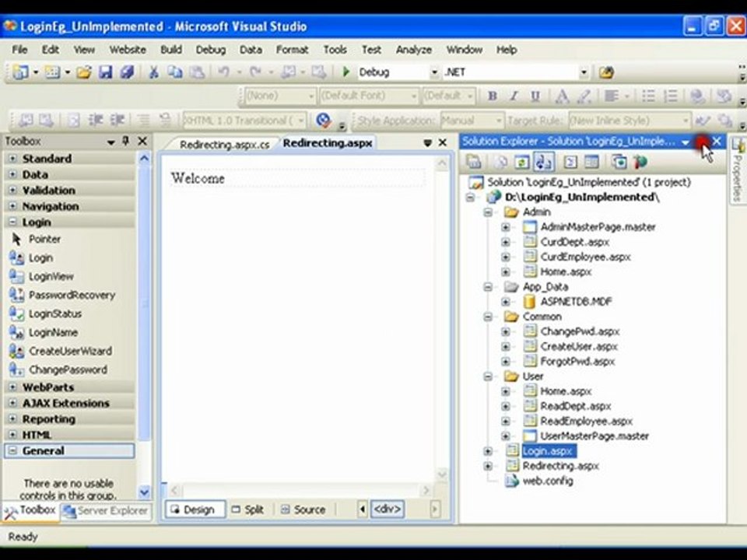Open the File menu
This screenshot has width=747, height=560.
19,50
